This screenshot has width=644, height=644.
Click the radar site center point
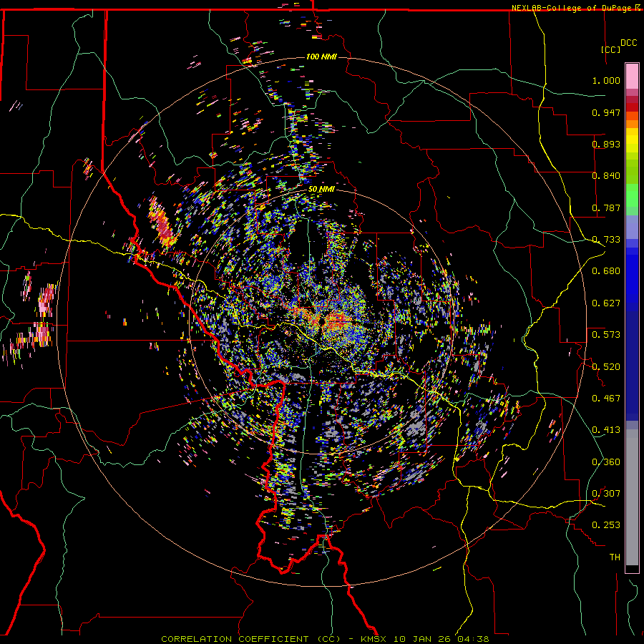[x=321, y=321]
